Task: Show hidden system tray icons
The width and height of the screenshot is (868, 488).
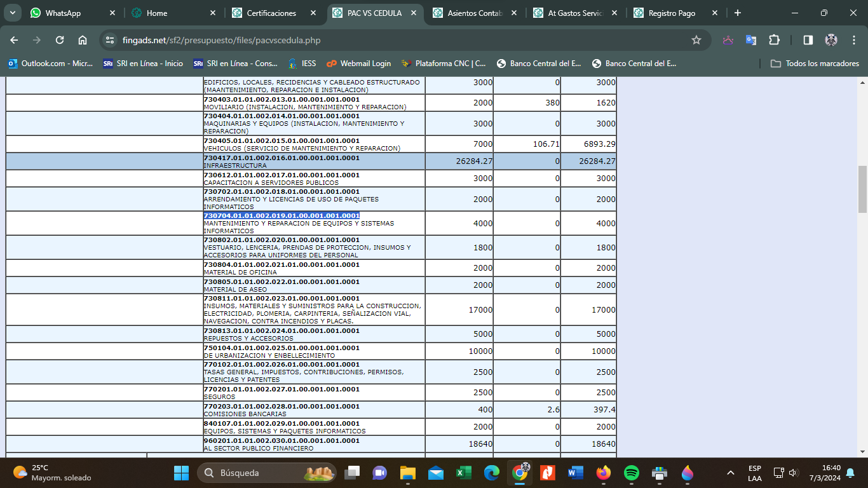Action: coord(731,473)
